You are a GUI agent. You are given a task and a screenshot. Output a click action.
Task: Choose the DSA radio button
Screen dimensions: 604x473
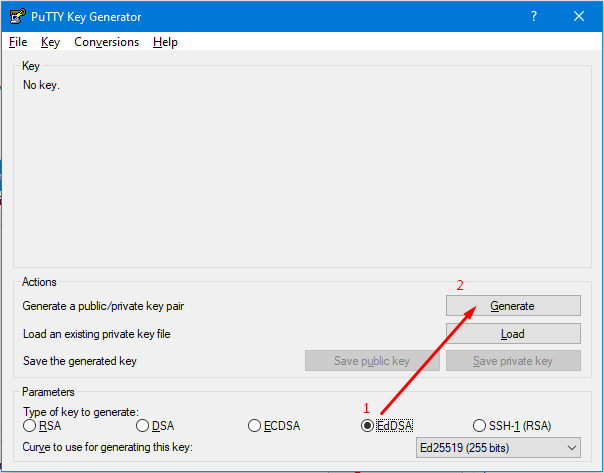click(143, 426)
